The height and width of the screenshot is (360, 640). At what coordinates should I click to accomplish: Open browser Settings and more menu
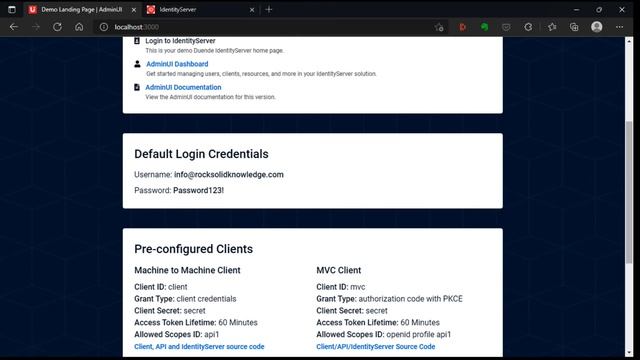pyautogui.click(x=620, y=27)
